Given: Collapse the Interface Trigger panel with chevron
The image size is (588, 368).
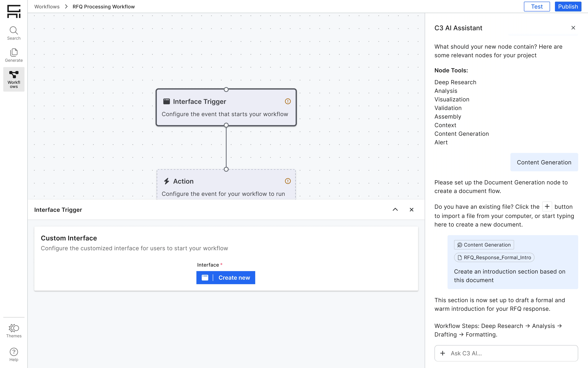Looking at the screenshot, I should 395,210.
